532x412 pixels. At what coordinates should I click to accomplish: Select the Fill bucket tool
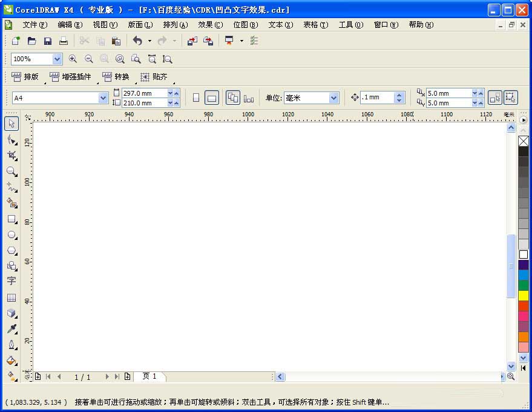[12, 360]
